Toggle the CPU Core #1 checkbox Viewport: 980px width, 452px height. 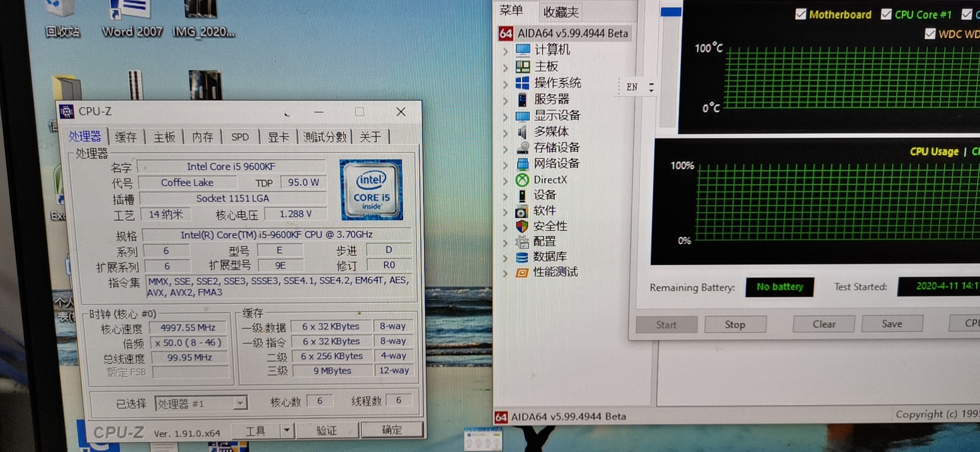tap(887, 14)
